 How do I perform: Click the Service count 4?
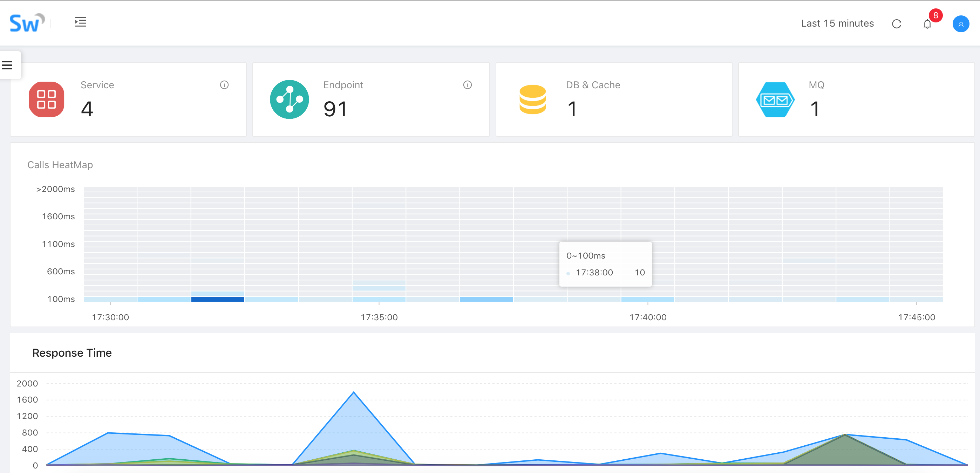tap(87, 109)
